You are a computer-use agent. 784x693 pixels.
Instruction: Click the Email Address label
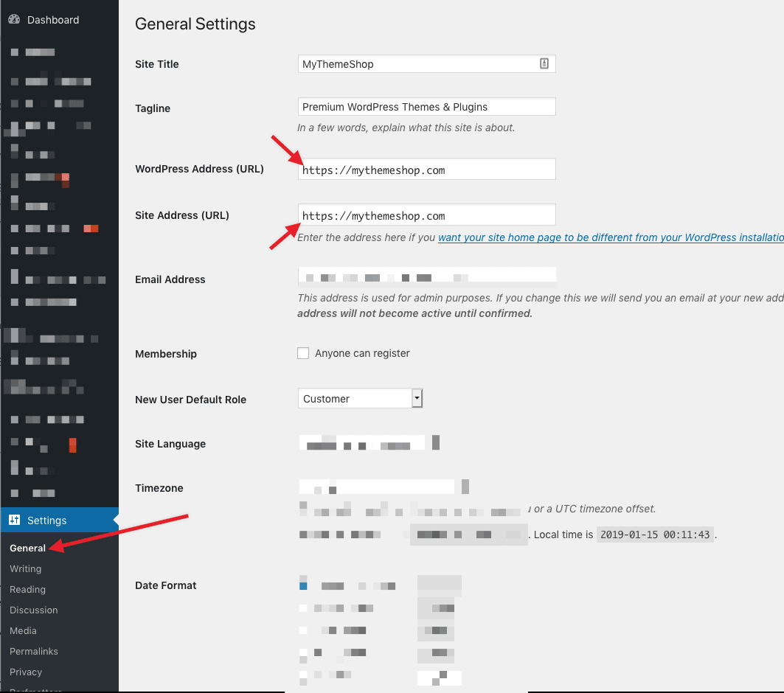170,279
